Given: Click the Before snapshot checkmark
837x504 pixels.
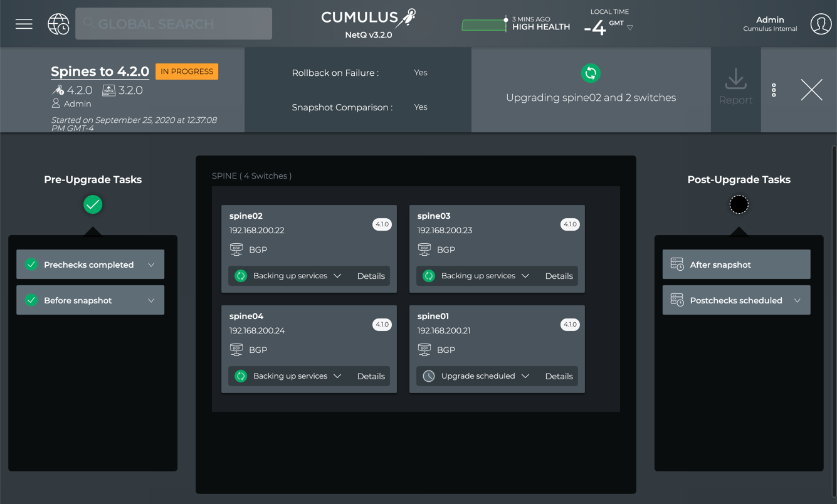Looking at the screenshot, I should tap(31, 300).
